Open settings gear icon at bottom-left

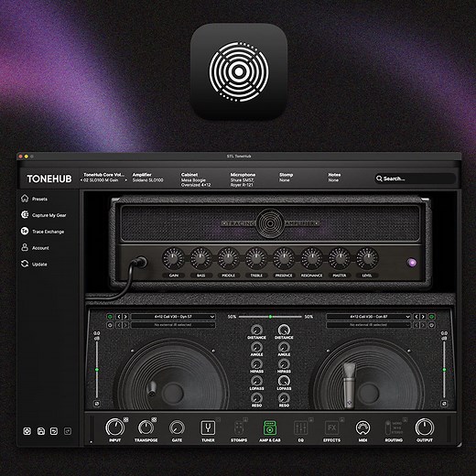coord(27,431)
